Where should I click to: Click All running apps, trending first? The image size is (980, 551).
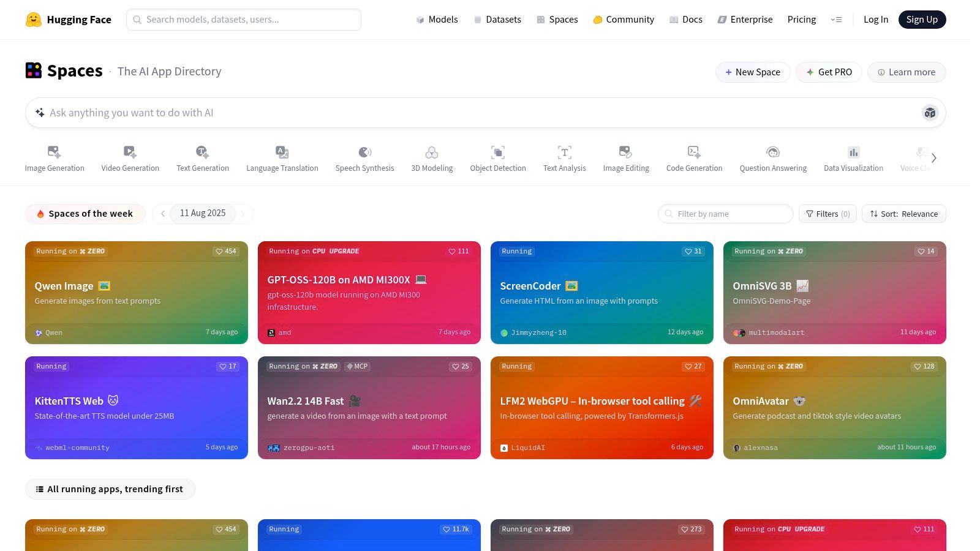[x=110, y=489]
